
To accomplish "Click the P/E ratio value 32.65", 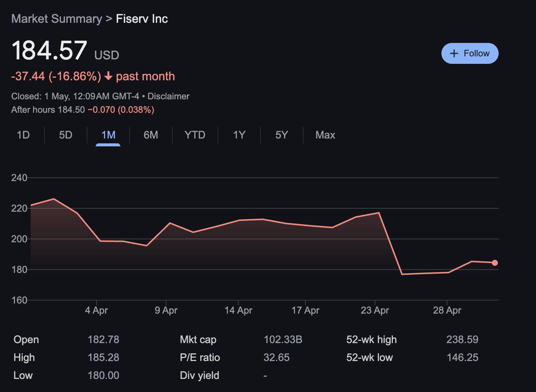I will click(x=277, y=357).
